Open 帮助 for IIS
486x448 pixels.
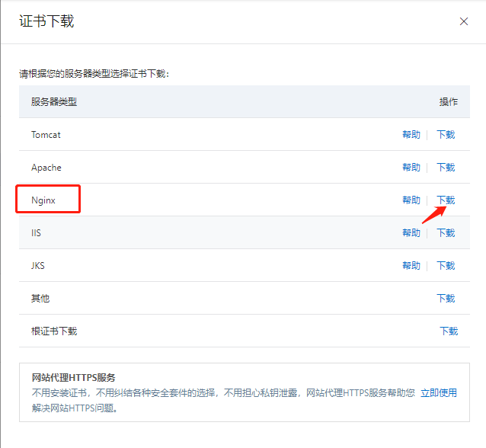pos(411,233)
